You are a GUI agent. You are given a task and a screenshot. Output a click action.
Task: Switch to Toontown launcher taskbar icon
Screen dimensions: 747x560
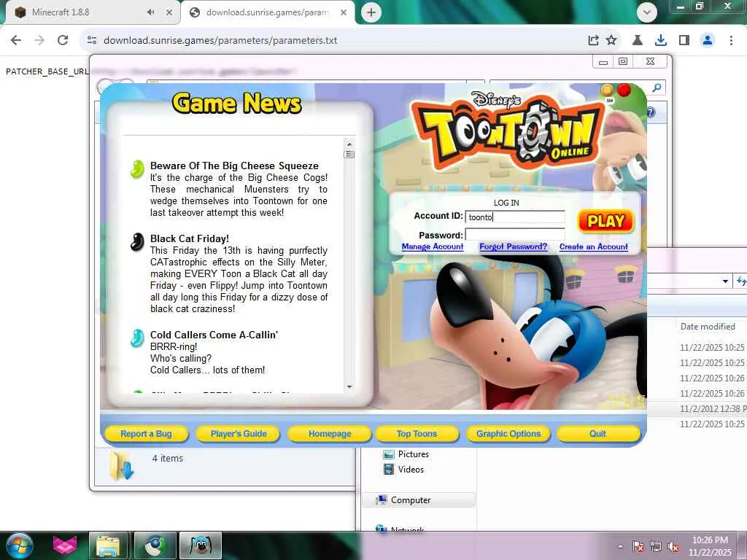pos(200,545)
